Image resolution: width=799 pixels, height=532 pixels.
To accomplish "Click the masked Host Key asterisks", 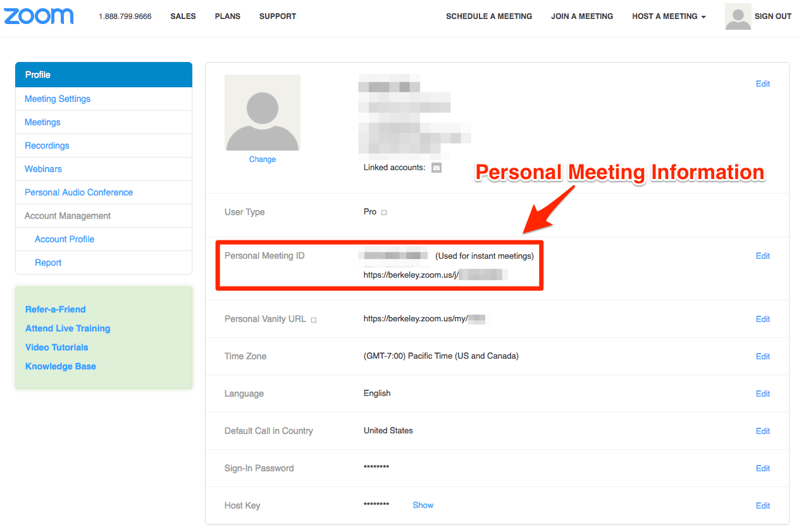I will (376, 505).
